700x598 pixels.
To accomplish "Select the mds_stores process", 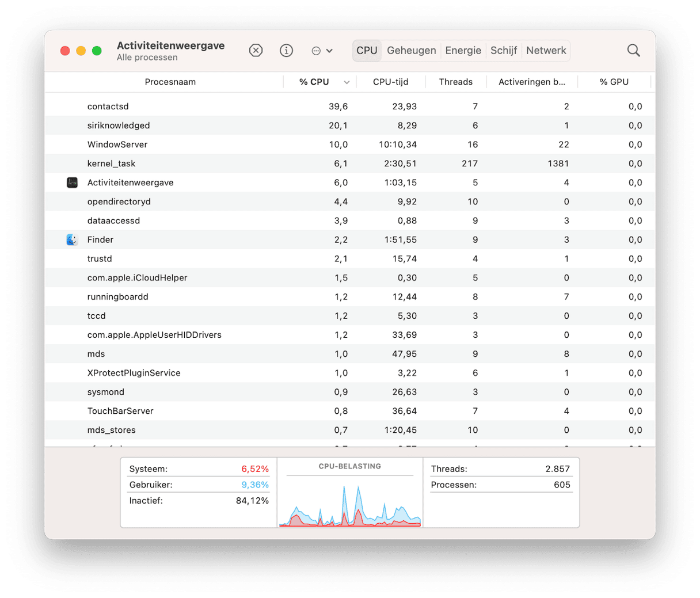I will tap(350, 429).
